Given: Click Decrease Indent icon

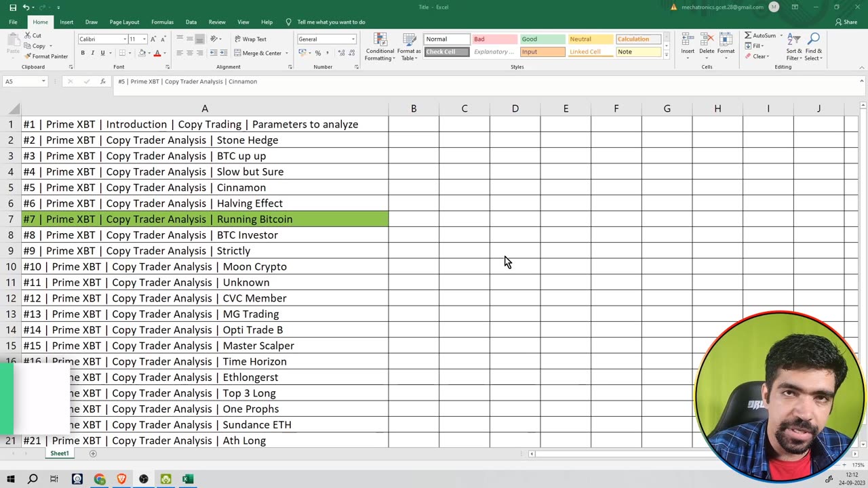Looking at the screenshot, I should point(214,53).
